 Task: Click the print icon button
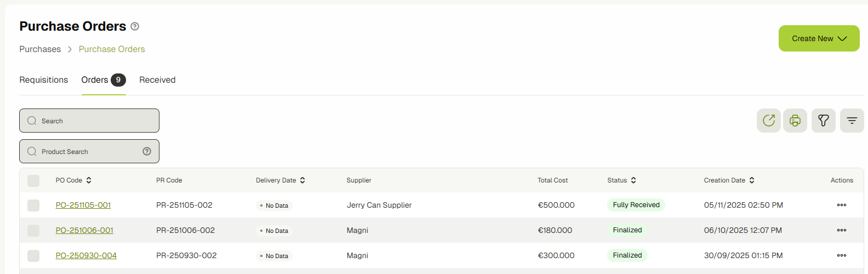tap(795, 121)
